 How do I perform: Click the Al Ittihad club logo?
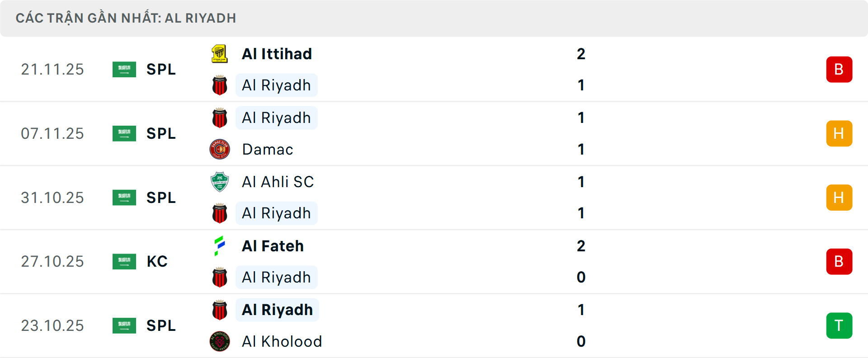[220, 53]
